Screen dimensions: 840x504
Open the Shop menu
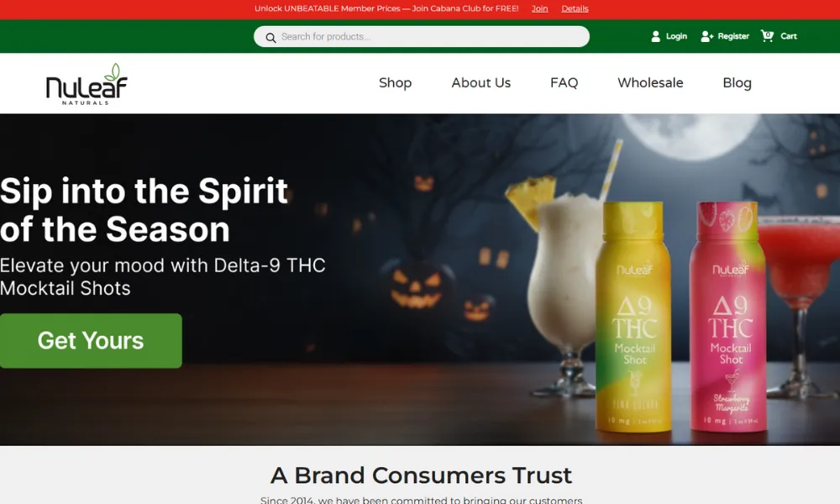pos(396,83)
